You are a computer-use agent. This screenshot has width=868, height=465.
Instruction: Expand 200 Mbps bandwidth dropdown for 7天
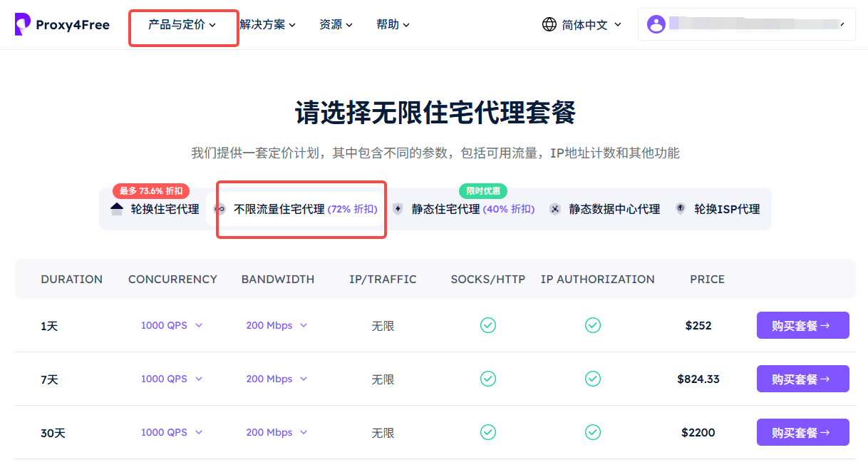[277, 379]
